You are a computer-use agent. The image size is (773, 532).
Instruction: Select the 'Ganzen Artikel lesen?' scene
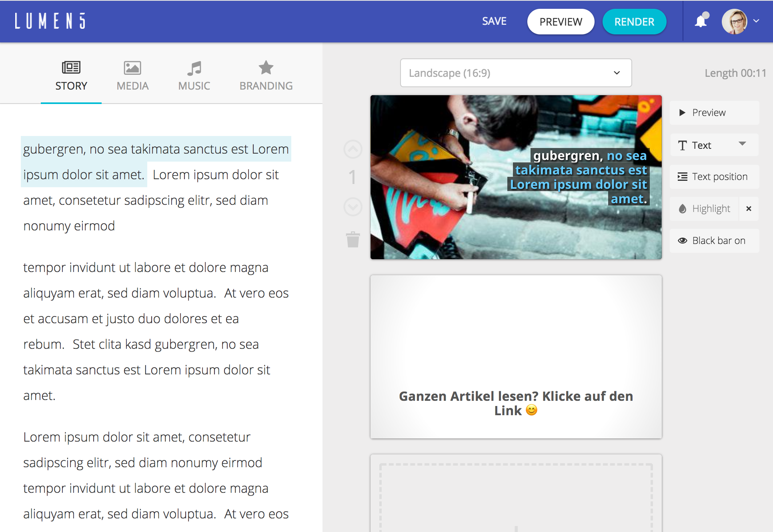click(516, 357)
